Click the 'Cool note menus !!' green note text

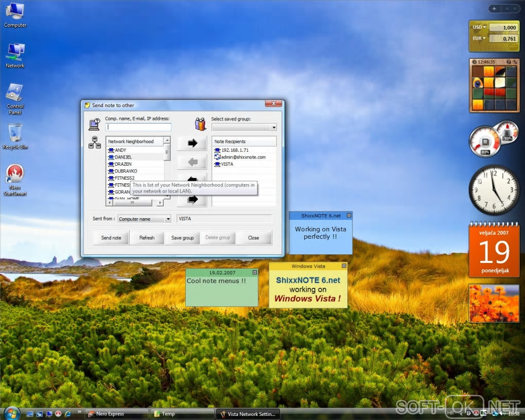click(216, 281)
